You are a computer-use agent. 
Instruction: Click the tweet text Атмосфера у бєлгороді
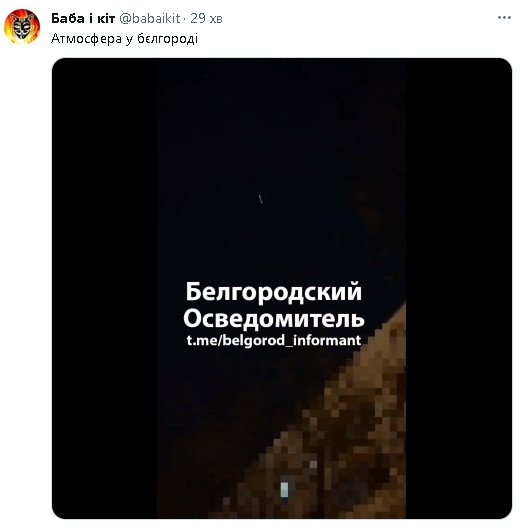coord(124,39)
